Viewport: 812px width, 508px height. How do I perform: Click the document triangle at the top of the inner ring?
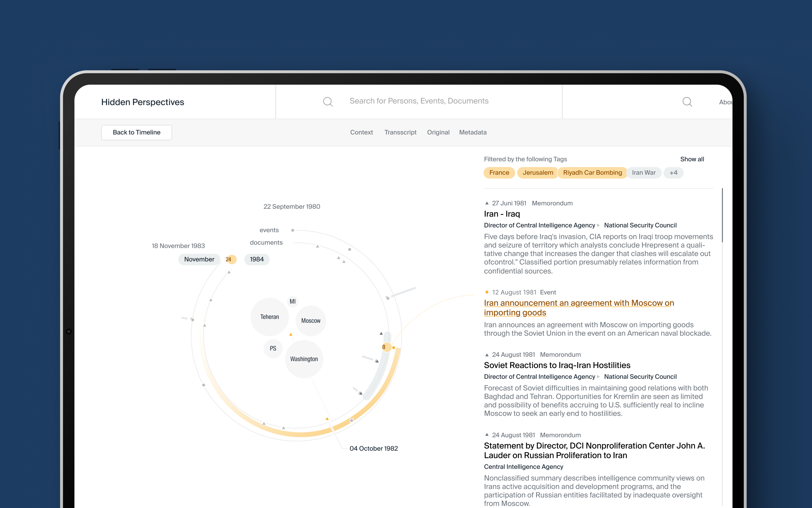[x=317, y=246]
